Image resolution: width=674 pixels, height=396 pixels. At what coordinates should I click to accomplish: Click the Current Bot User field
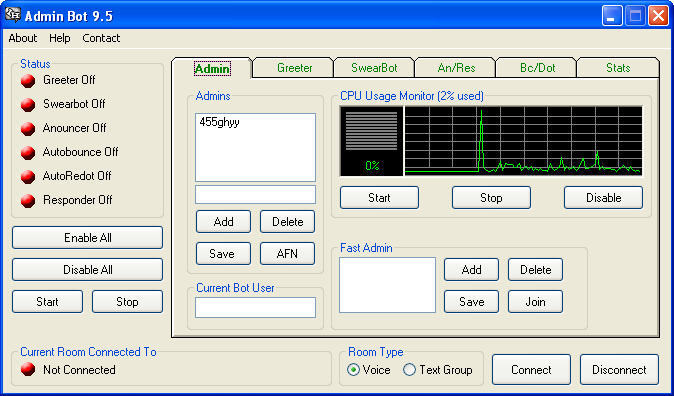(x=255, y=307)
